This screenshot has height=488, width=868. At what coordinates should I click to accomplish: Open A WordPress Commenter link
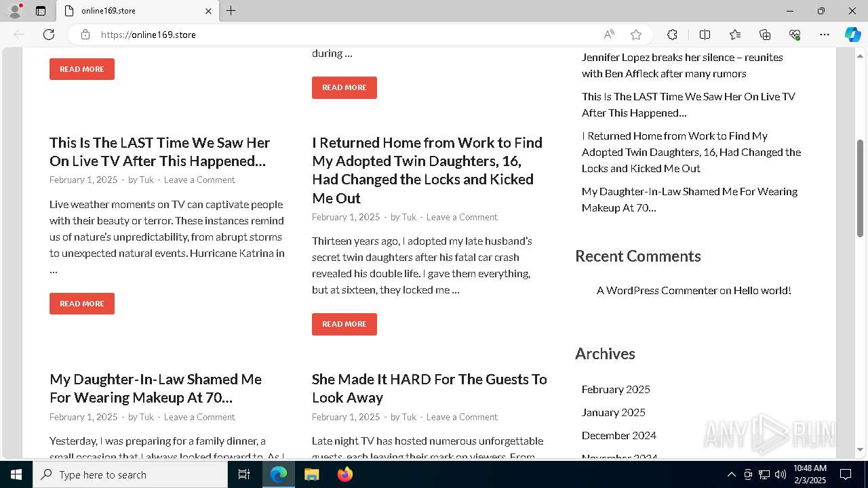pos(656,290)
